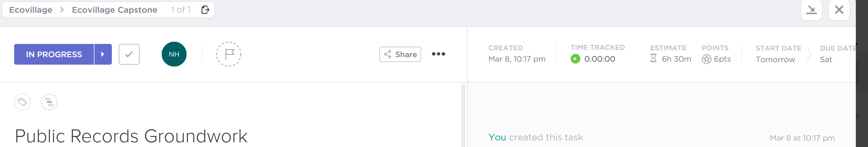This screenshot has width=868, height=147.
Task: Click the hourglass estimate icon
Action: [x=653, y=59]
